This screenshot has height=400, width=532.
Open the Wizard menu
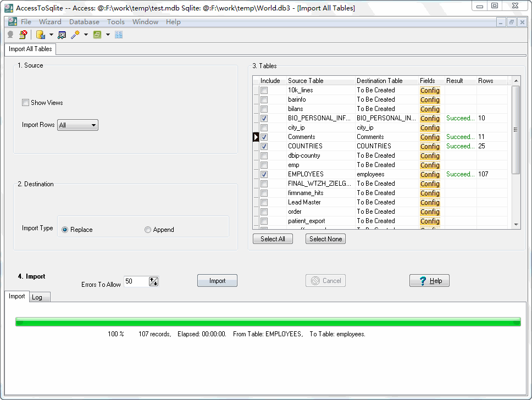[x=50, y=22]
